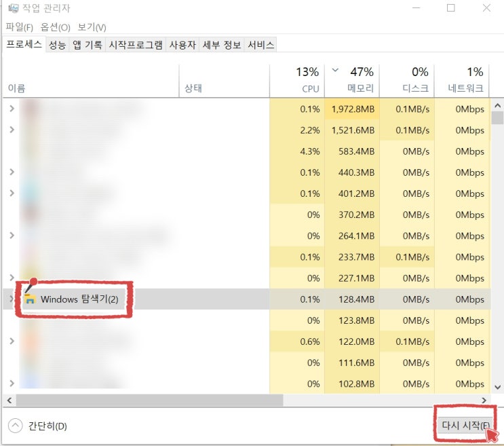
Task: Open the 보기(V) menu
Action: coord(92,27)
